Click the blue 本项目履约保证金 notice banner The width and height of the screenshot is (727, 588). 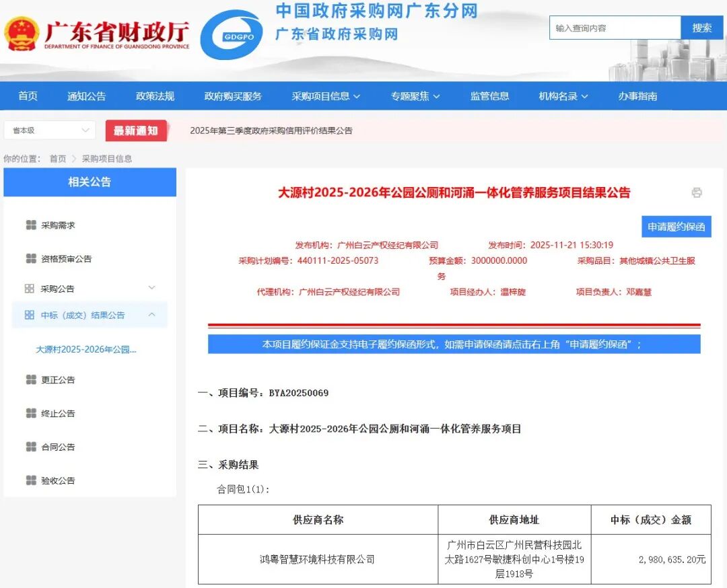[454, 344]
